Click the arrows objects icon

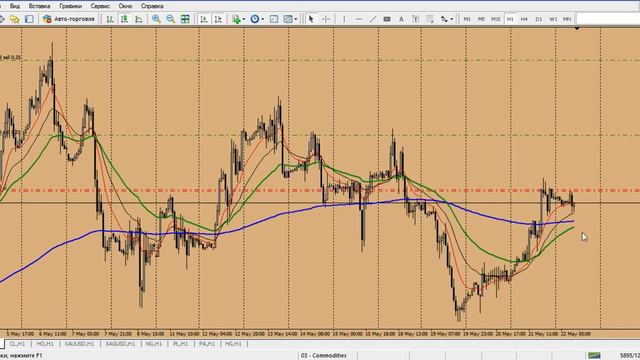(444, 19)
